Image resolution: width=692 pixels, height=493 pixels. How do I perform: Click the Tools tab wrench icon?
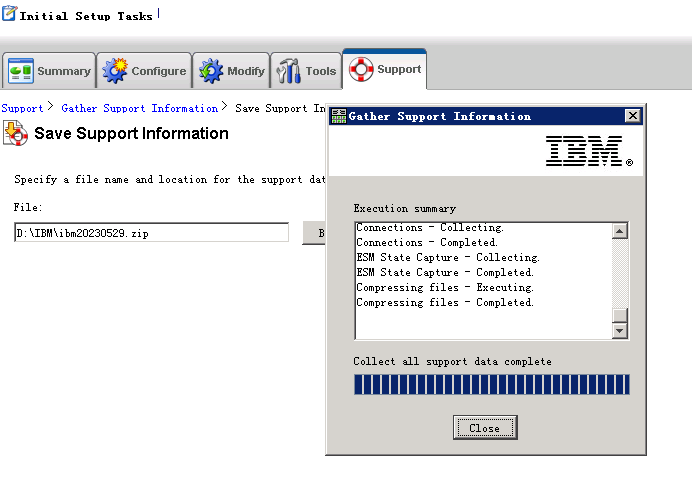click(289, 71)
